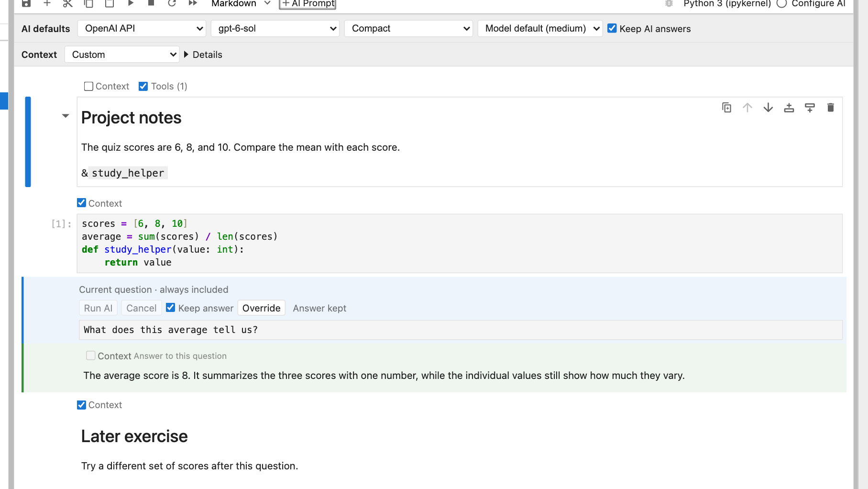Cut the selected cell with the scissors icon
868x489 pixels.
[x=67, y=3]
